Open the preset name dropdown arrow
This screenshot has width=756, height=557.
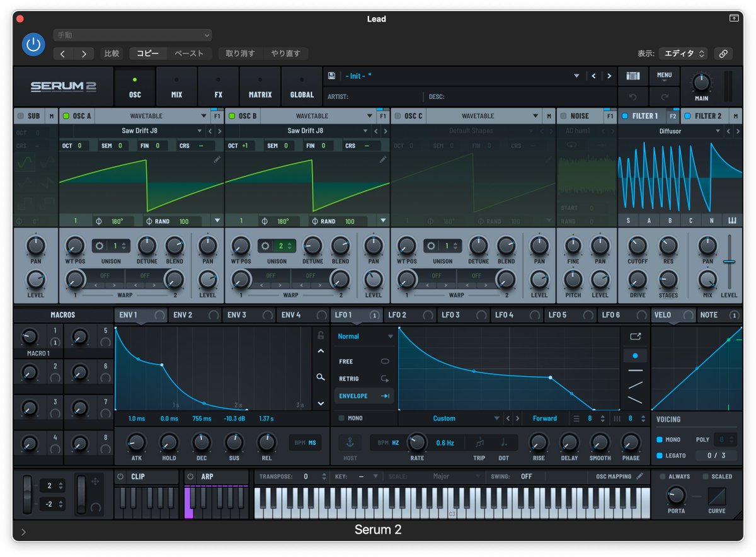[576, 76]
